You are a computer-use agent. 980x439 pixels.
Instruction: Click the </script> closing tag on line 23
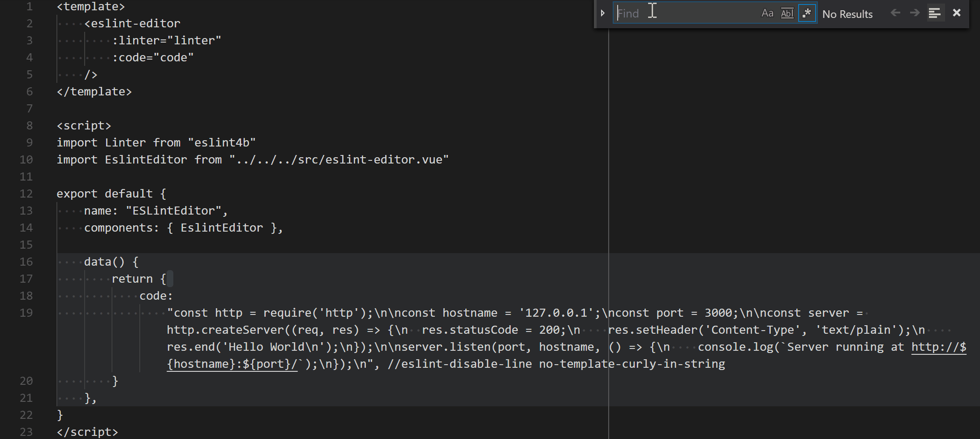87,431
